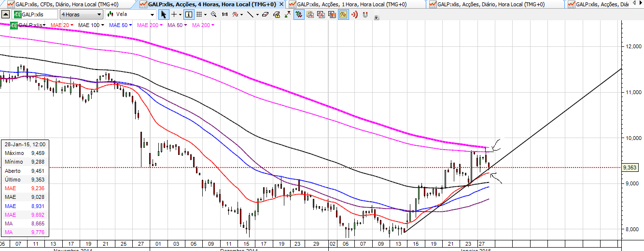
Task: Toggle the red sound alert icon
Action: pyautogui.click(x=354, y=14)
